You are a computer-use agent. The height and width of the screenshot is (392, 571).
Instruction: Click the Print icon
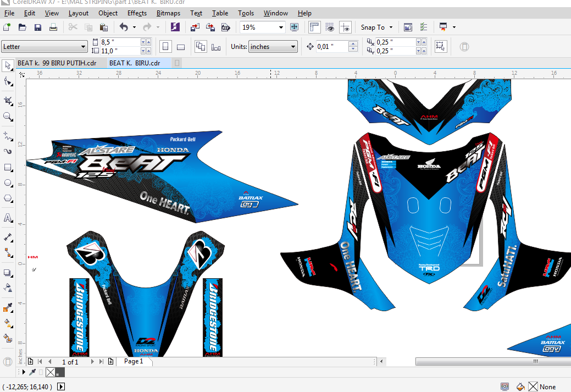tap(53, 27)
